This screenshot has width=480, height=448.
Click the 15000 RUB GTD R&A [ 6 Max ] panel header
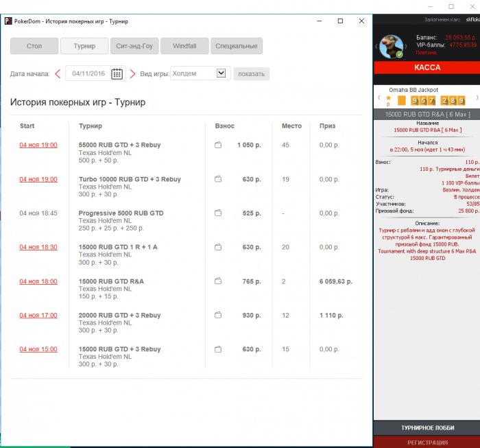[x=427, y=114]
